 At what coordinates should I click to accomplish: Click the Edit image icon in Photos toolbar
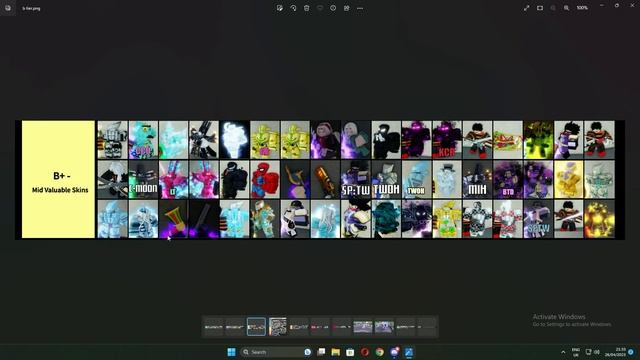(280, 8)
